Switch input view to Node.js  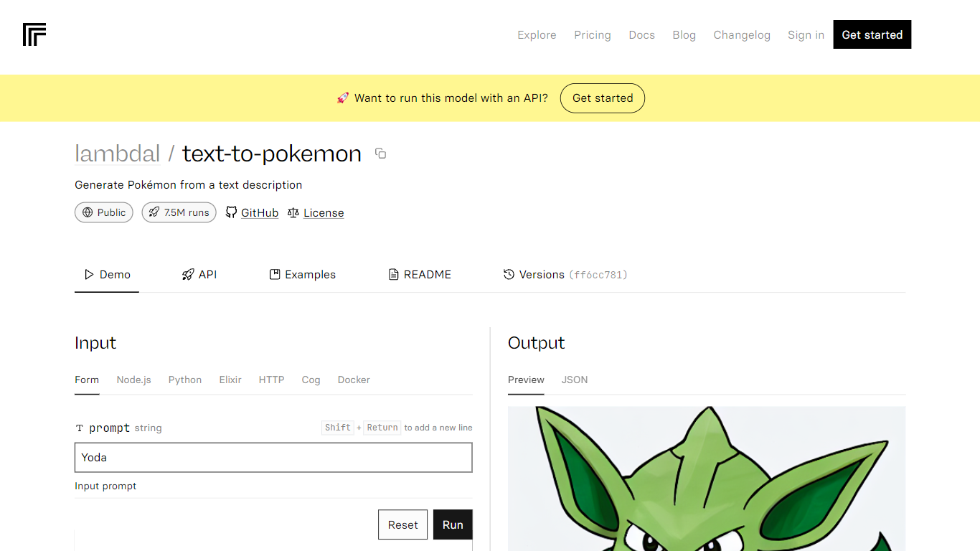[133, 380]
